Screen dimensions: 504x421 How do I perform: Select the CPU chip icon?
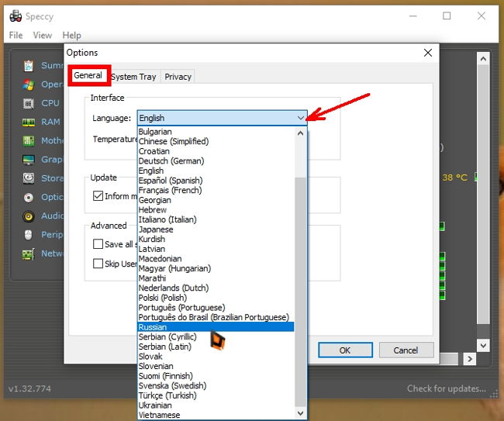(28, 103)
